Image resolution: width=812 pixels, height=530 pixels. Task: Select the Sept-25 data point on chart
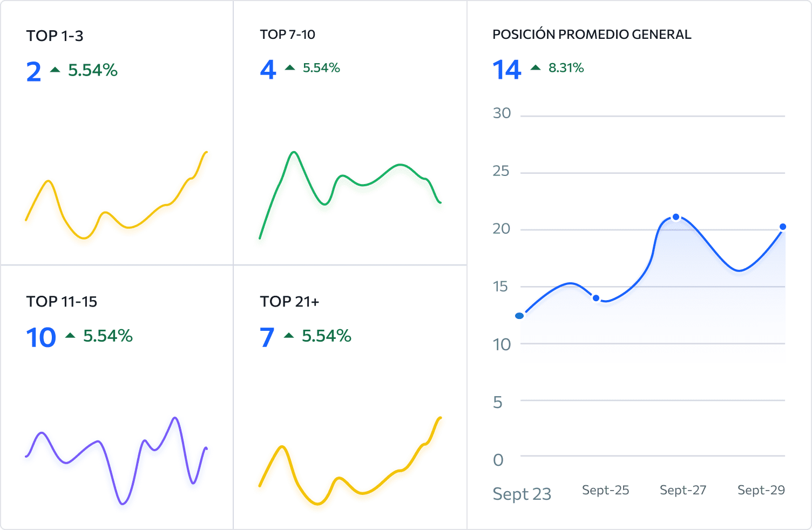pos(596,298)
